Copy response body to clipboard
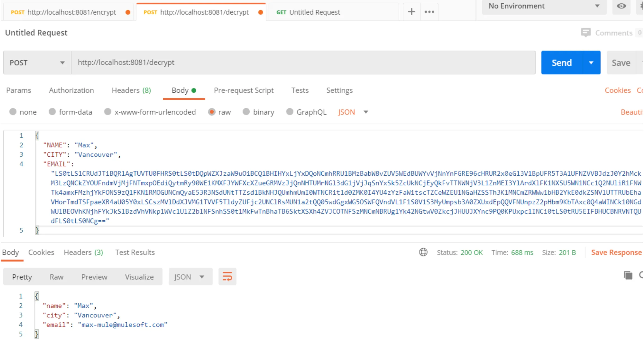The height and width of the screenshot is (343, 644). 628,275
